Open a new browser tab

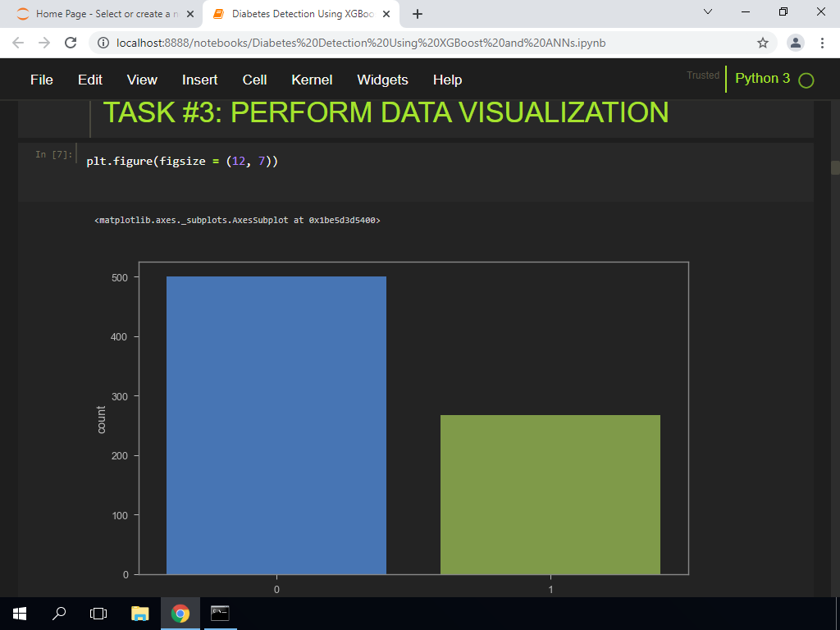pyautogui.click(x=418, y=15)
